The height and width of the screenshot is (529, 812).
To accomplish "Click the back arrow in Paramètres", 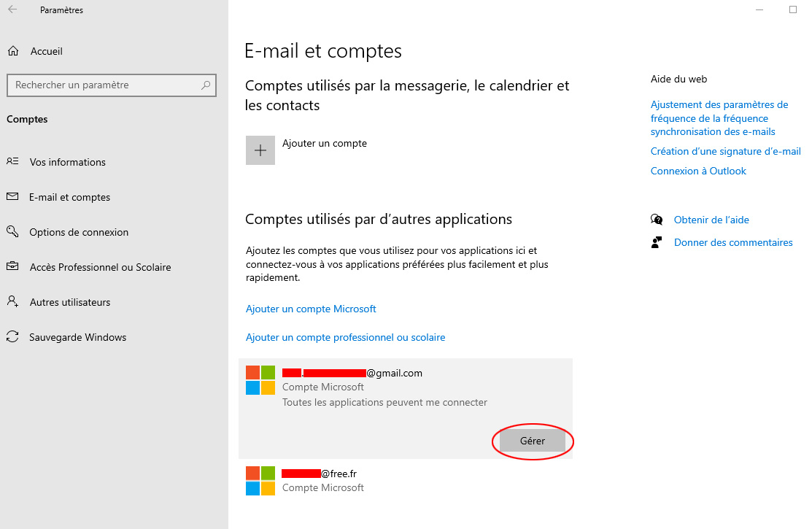I will [x=12, y=9].
